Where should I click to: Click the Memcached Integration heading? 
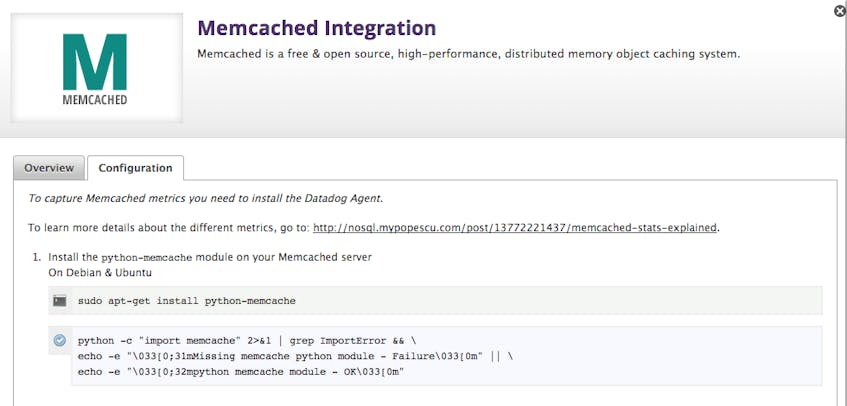(x=317, y=28)
